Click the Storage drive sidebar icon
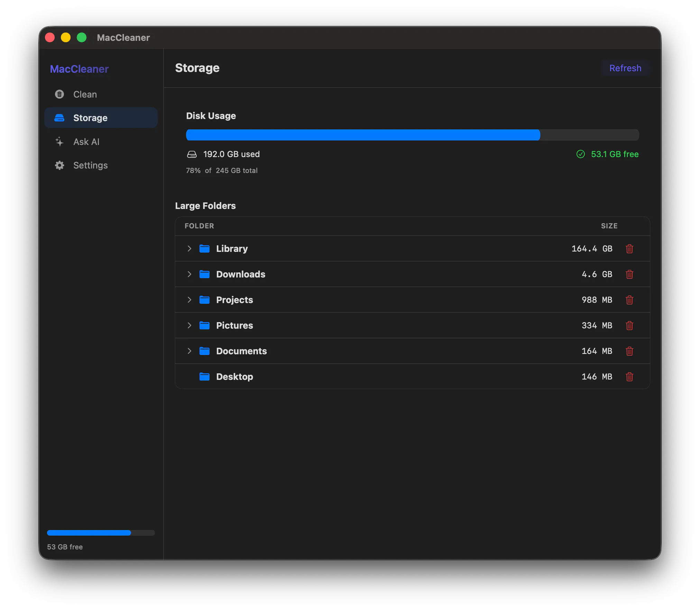Screen dimensions: 700x611 [x=59, y=118]
